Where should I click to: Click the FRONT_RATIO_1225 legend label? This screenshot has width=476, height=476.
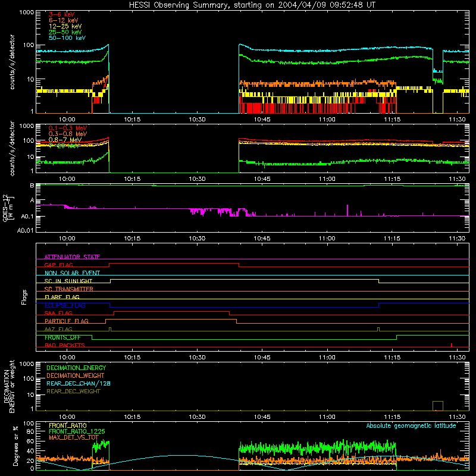click(77, 431)
